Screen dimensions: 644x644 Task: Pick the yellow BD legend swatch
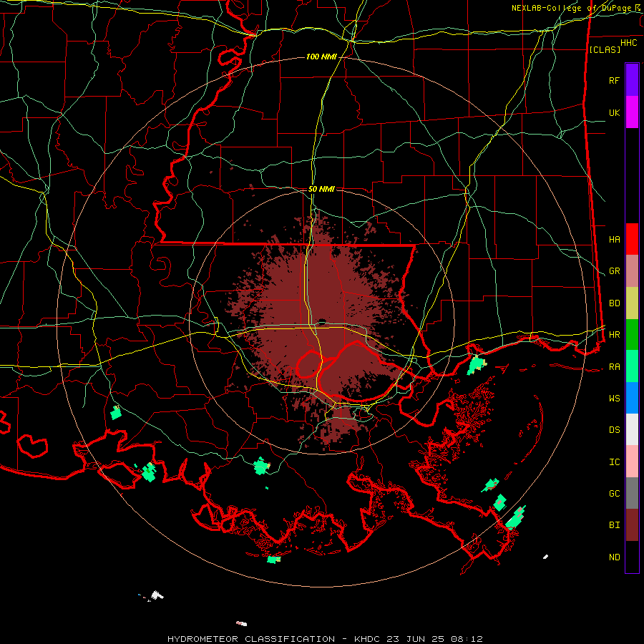pos(632,303)
